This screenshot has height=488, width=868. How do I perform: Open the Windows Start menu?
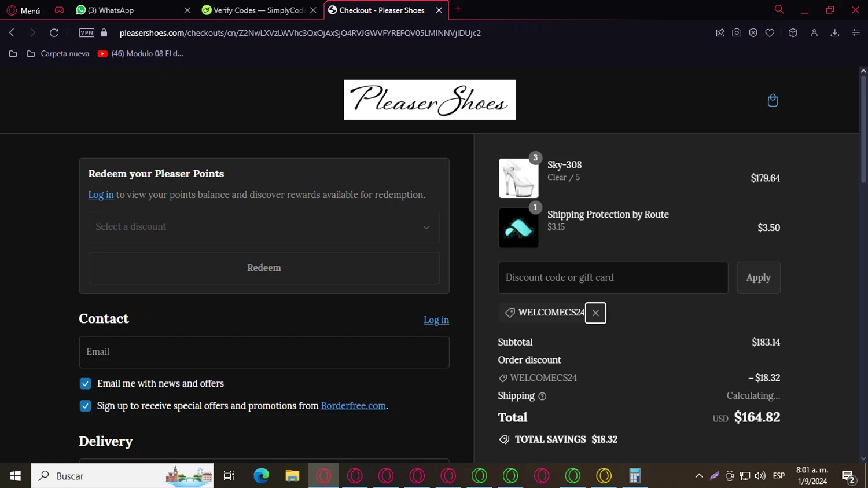coord(15,476)
